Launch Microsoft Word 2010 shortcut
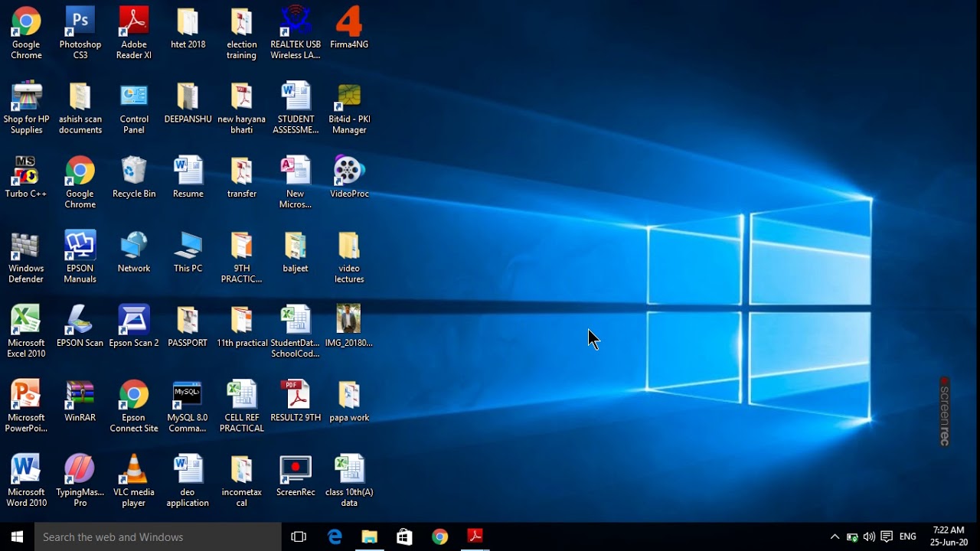The image size is (980, 551). pos(26,481)
